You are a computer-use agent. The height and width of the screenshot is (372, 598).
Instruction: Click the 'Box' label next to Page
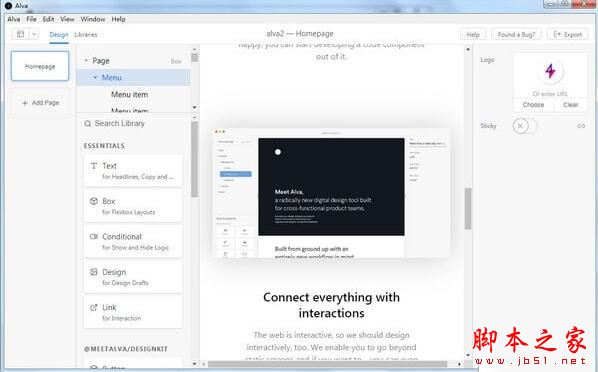tap(176, 61)
